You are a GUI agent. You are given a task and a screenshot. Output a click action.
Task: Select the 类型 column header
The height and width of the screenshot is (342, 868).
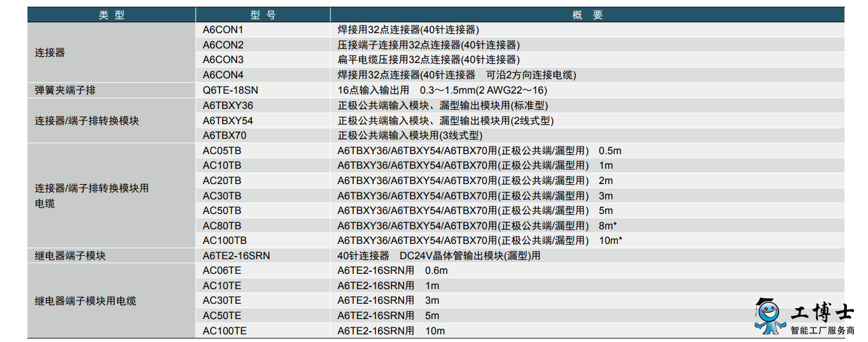tap(111, 15)
